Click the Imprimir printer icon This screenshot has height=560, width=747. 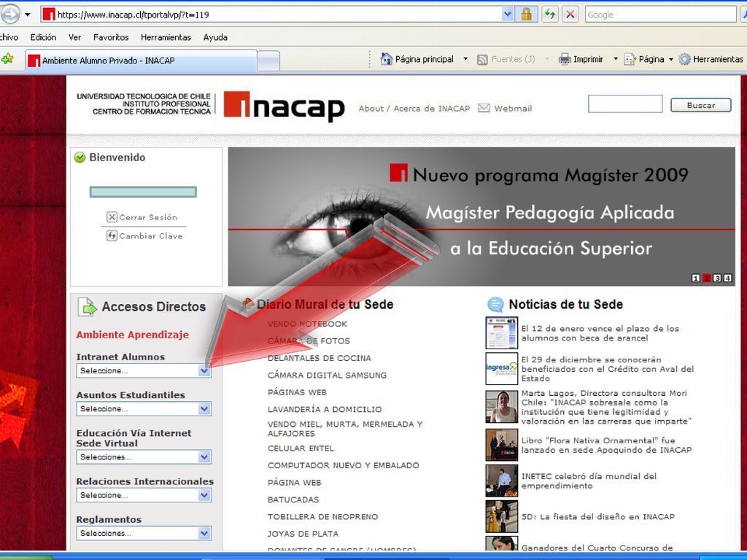point(565,59)
